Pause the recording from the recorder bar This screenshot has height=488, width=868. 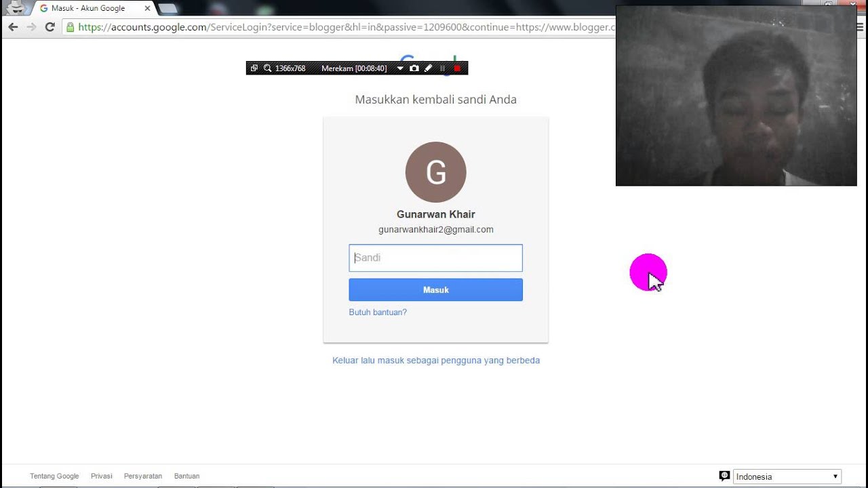[443, 68]
